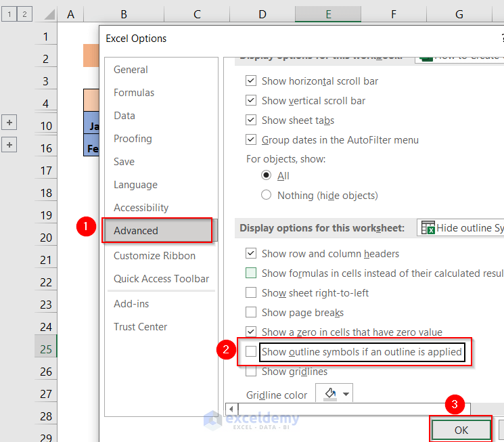Expand the outline group at row 16
This screenshot has height=442, width=504.
tap(9, 145)
